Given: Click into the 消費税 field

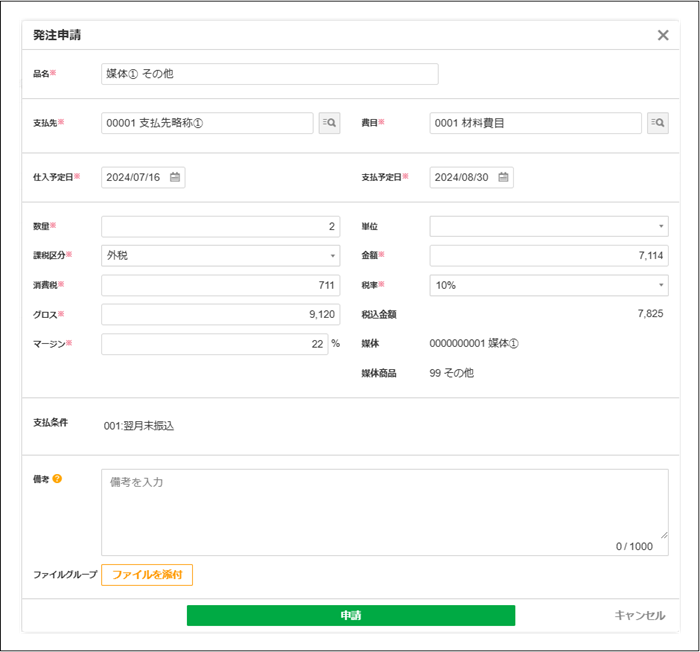Looking at the screenshot, I should coord(220,285).
